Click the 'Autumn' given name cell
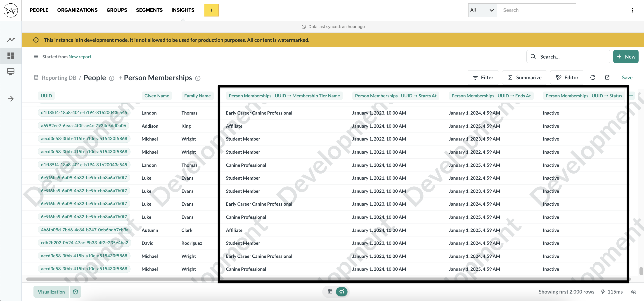644x301 pixels. coord(150,230)
